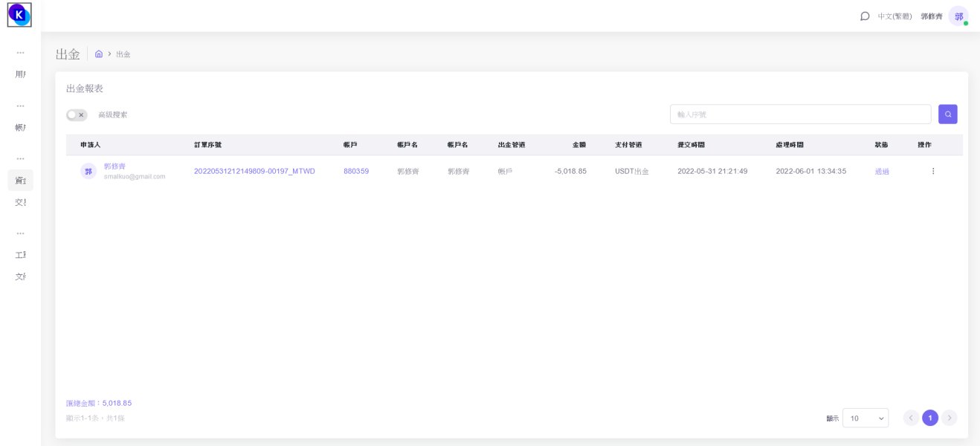Open account number 880359 link
The image size is (980, 446).
point(356,171)
